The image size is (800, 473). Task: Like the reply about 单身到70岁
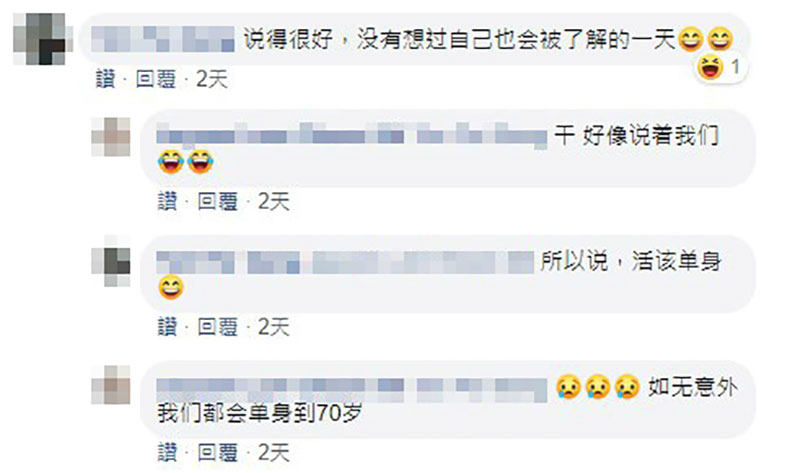(x=167, y=453)
